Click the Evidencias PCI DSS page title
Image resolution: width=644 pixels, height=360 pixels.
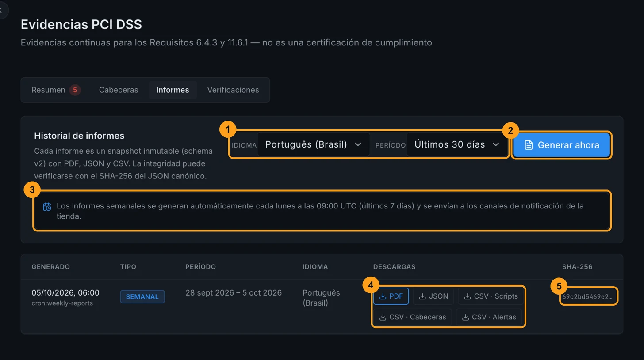[81, 24]
